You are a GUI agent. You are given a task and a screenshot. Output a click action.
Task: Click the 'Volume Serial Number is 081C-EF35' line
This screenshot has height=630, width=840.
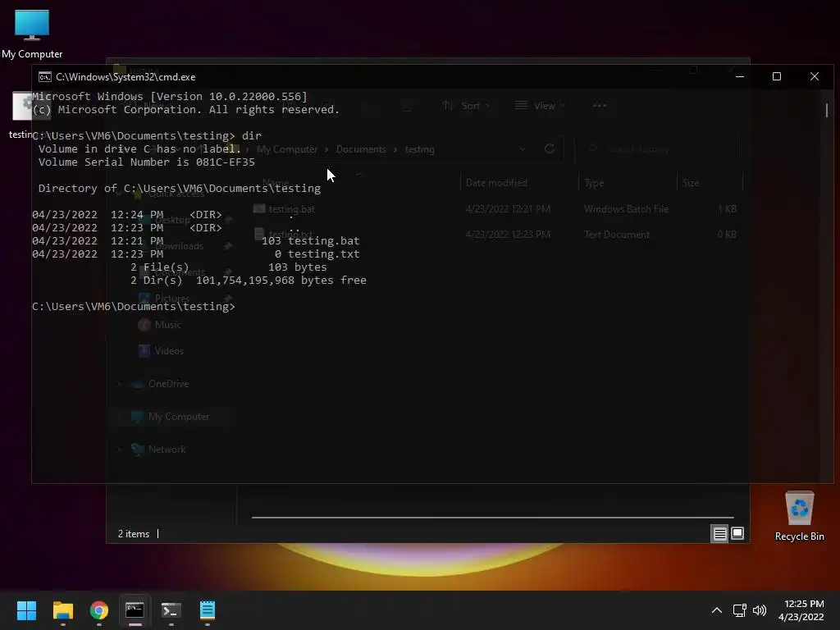[x=146, y=162]
